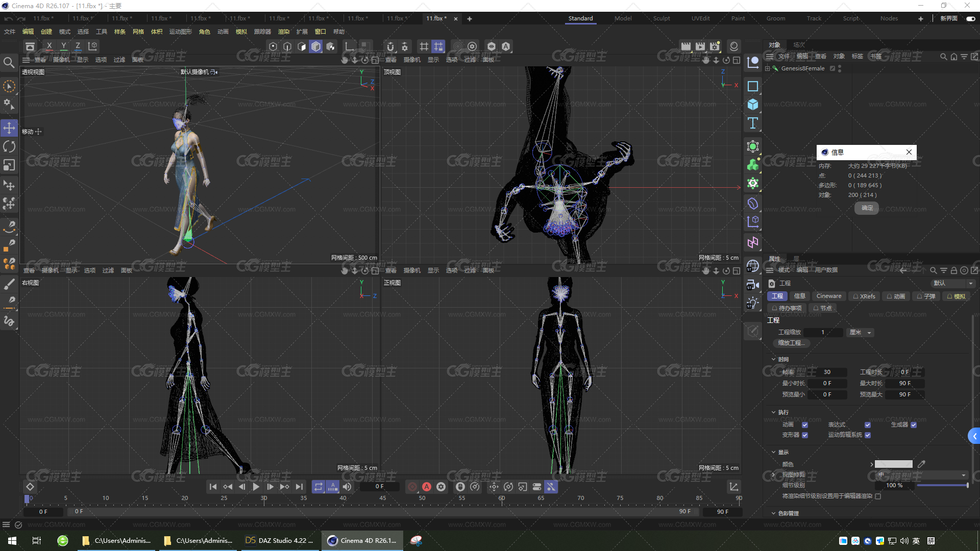Click the playback start button on timeline
This screenshot has width=980, height=551.
point(255,486)
